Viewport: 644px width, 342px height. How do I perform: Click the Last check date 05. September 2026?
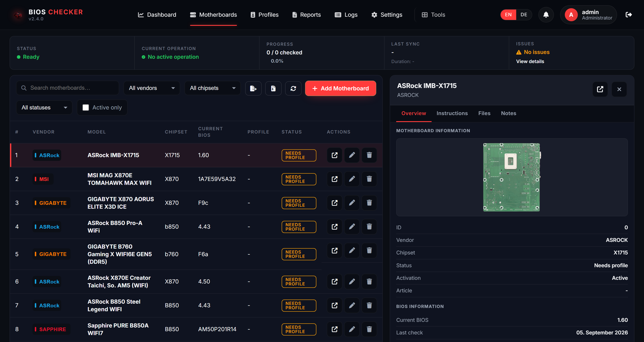coord(602,332)
